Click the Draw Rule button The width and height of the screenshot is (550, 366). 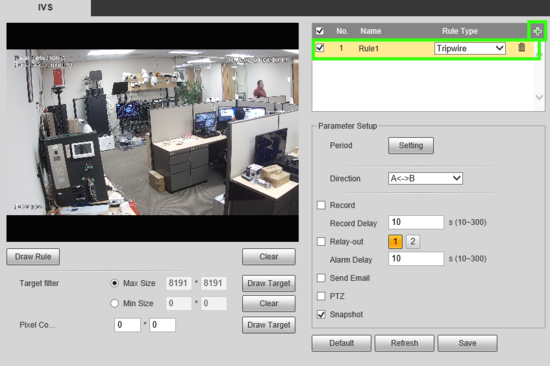pyautogui.click(x=33, y=257)
